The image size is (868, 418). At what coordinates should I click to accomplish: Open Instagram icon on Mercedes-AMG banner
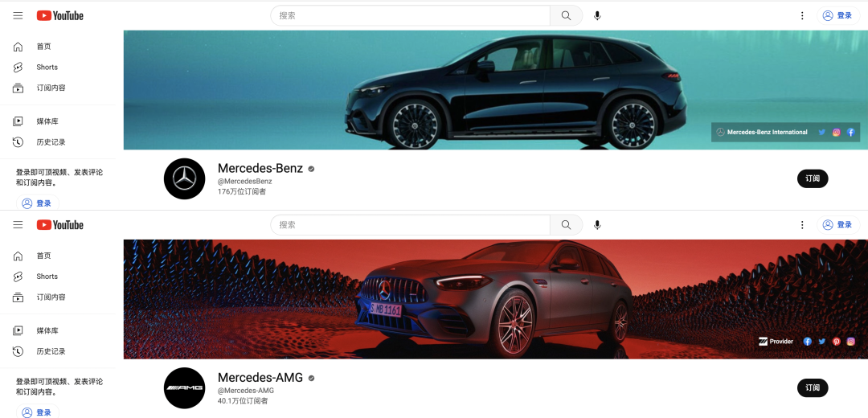click(851, 342)
